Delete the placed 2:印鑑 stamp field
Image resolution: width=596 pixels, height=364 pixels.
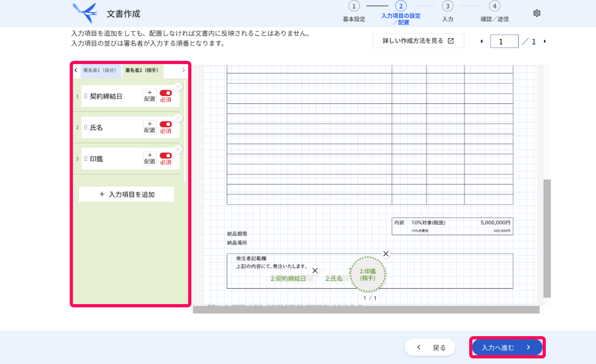(386, 253)
